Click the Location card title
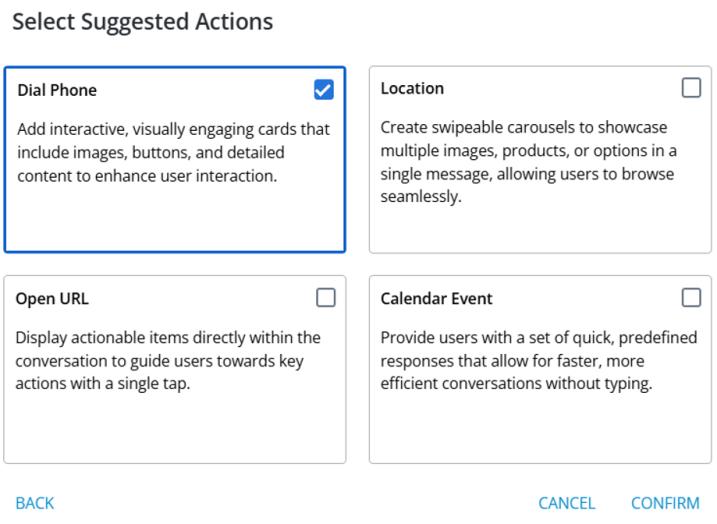 pyautogui.click(x=412, y=88)
